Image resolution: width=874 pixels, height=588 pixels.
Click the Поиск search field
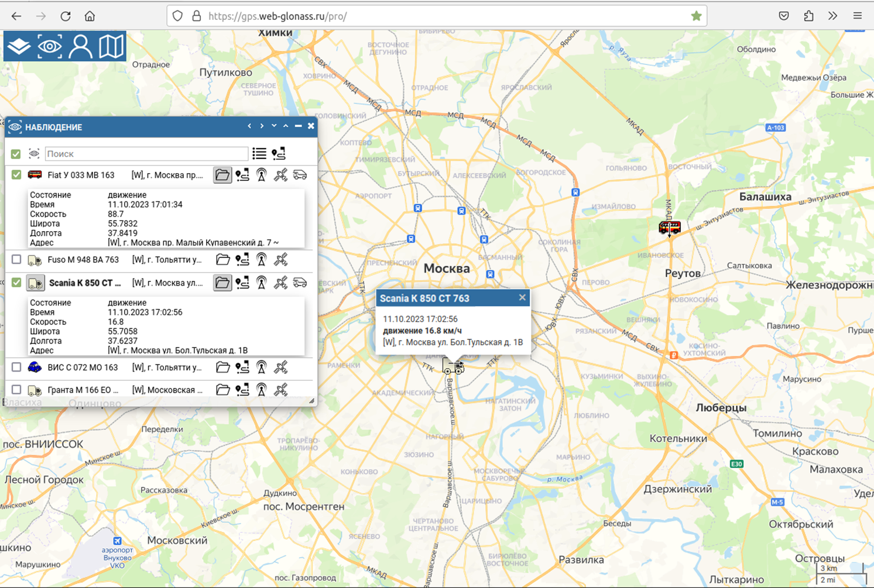146,154
